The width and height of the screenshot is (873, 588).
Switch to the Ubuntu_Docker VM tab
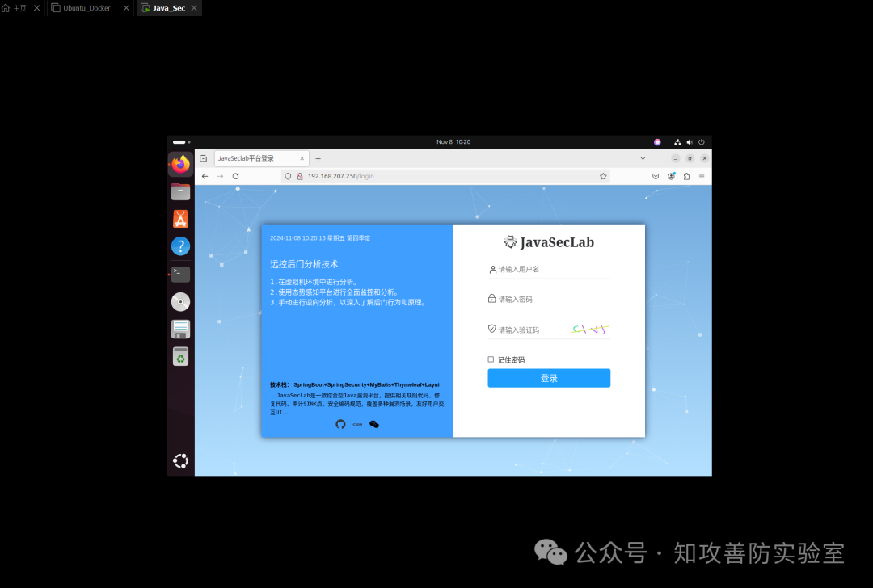pos(86,8)
